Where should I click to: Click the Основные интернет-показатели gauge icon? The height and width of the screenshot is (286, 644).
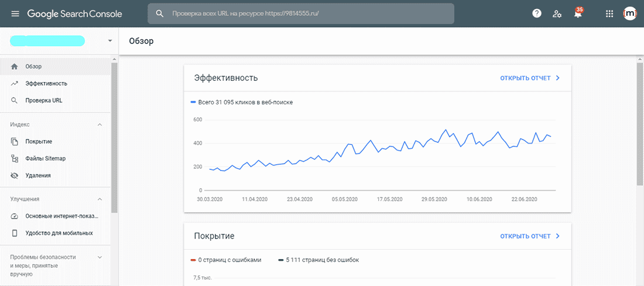click(15, 216)
